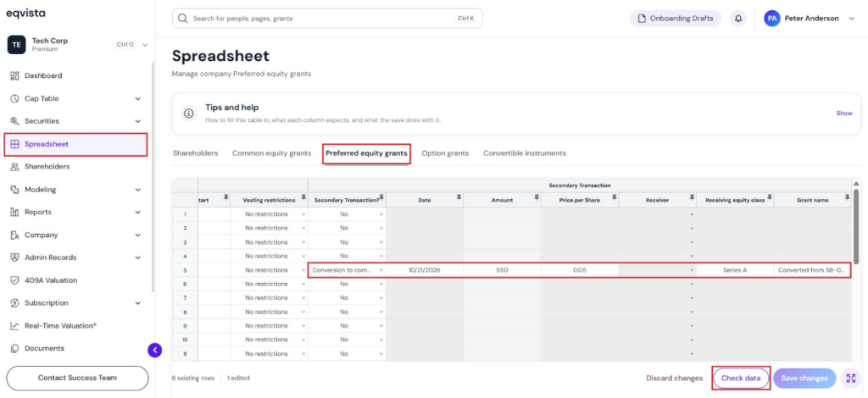Click the search for people, pages, grants field

(327, 19)
